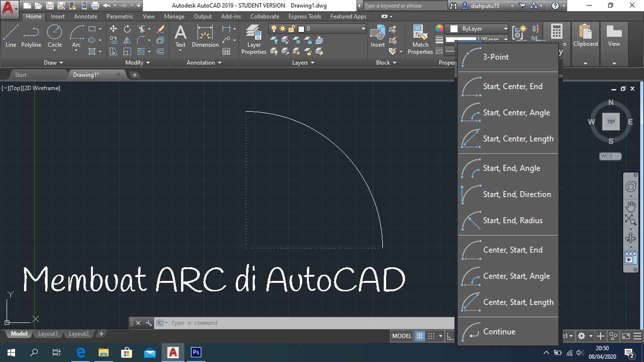Image resolution: width=644 pixels, height=362 pixels.
Task: Open the Arc flyout dropdown arrow
Action: pos(76,51)
